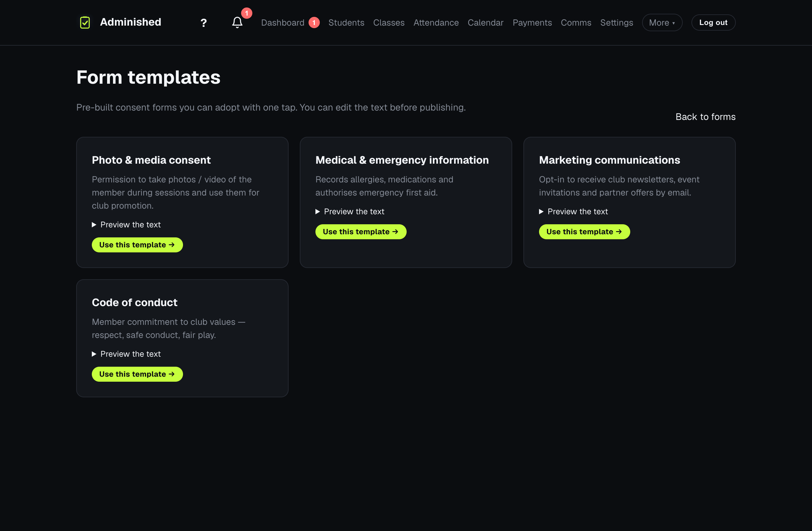
Task: Expand the More dropdown menu
Action: click(x=662, y=22)
